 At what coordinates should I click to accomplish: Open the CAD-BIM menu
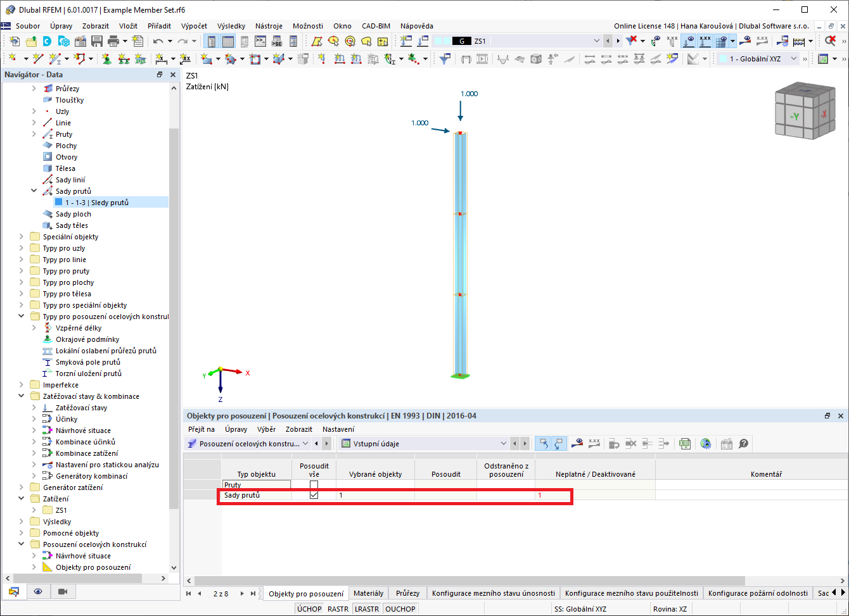376,26
